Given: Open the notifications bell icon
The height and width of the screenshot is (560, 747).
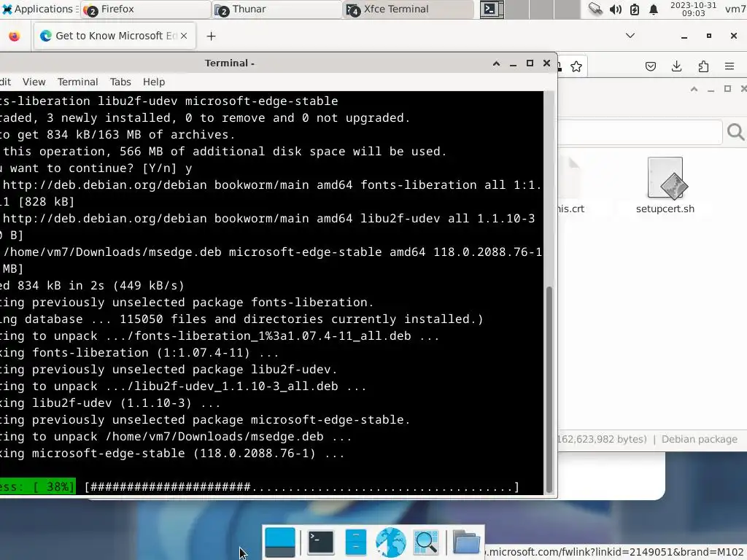Looking at the screenshot, I should pyautogui.click(x=654, y=9).
